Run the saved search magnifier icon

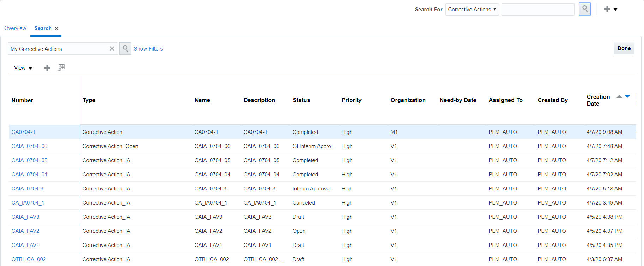(x=125, y=49)
